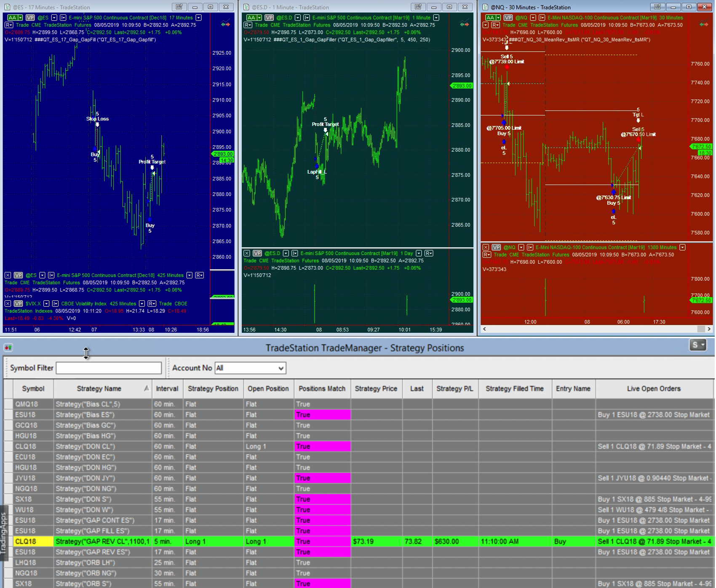The width and height of the screenshot is (716, 588).
Task: Click the '11:10:00 AM' filled time cell
Action: pyautogui.click(x=515, y=541)
